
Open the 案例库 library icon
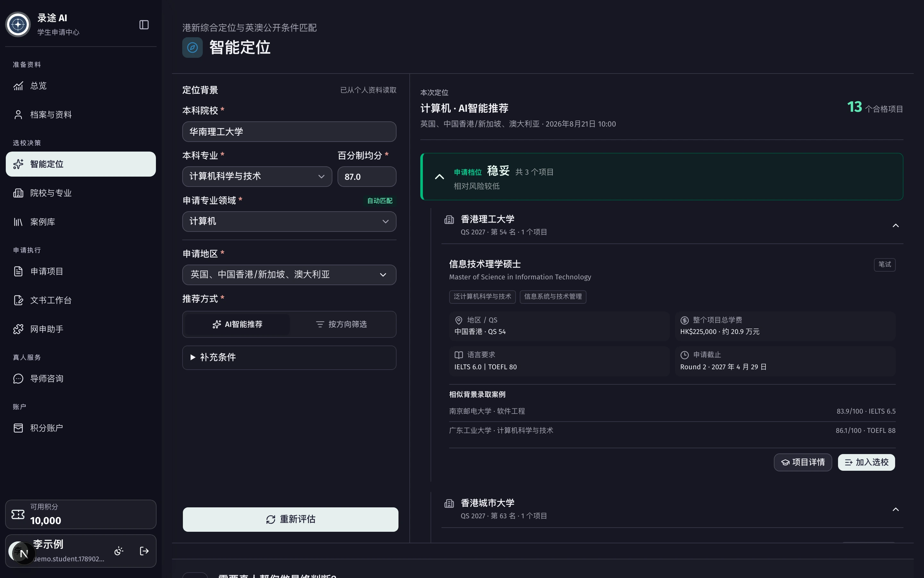click(x=18, y=222)
